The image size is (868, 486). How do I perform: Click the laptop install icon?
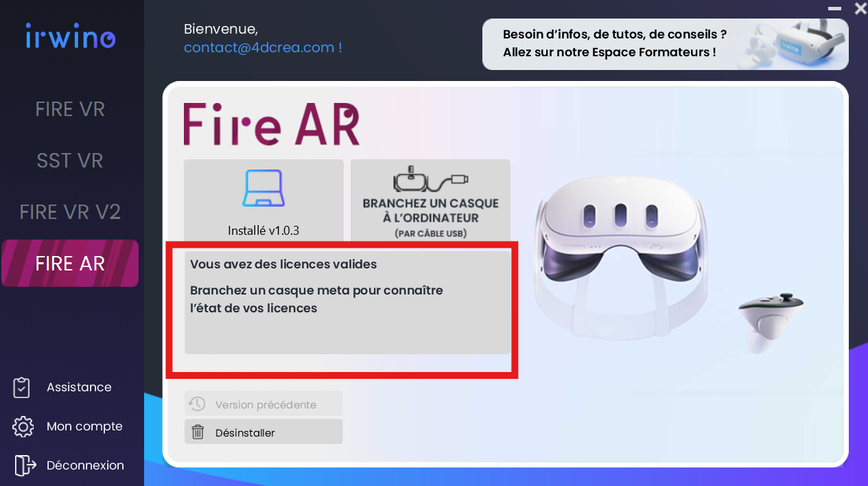[x=263, y=188]
